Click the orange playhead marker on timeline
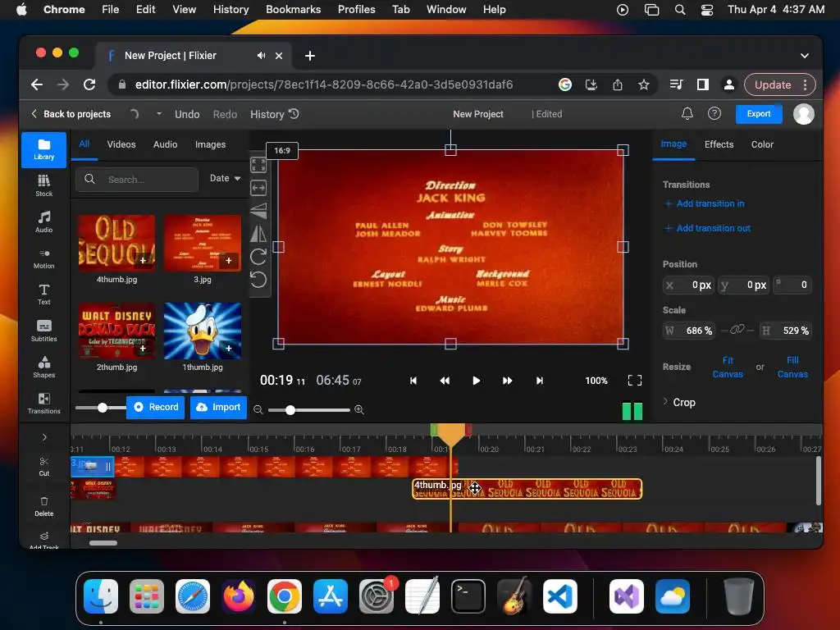840x630 pixels. click(451, 435)
